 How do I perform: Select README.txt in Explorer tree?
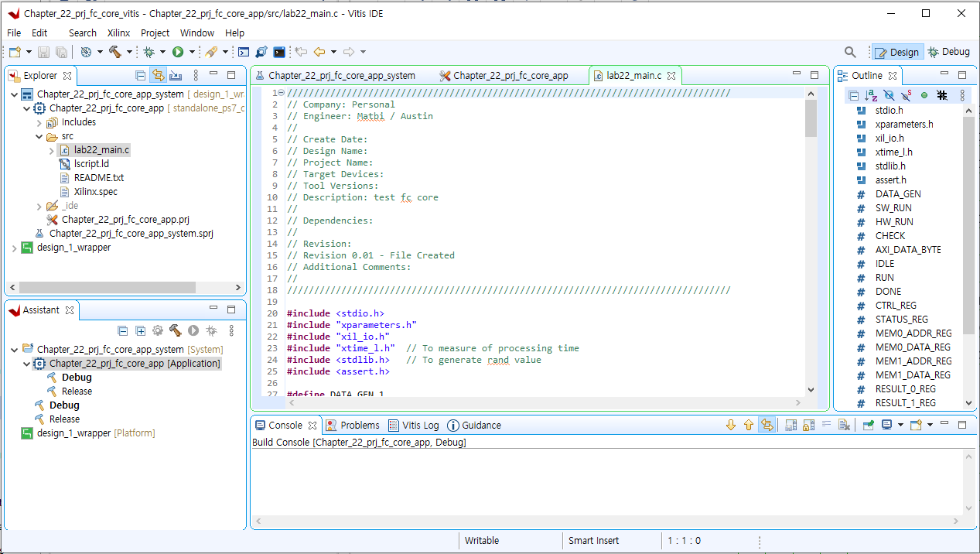point(98,178)
